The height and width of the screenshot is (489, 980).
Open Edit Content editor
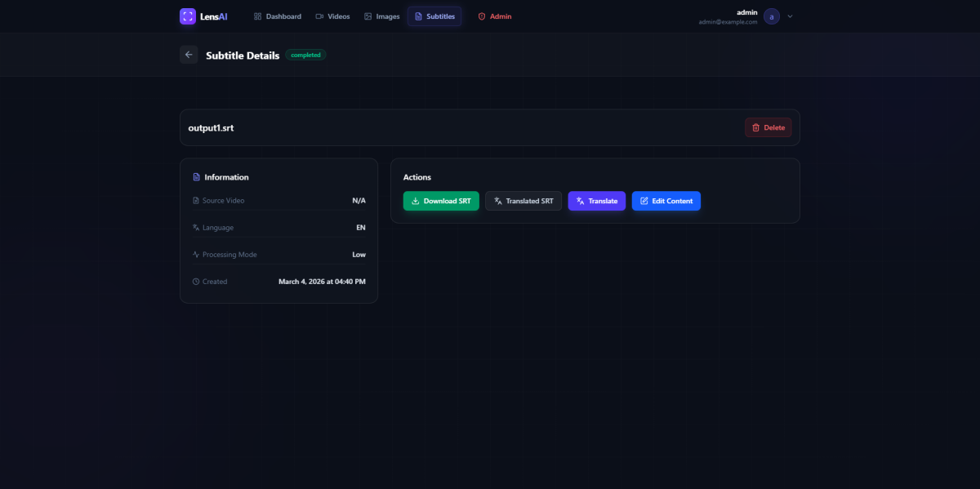[666, 201]
